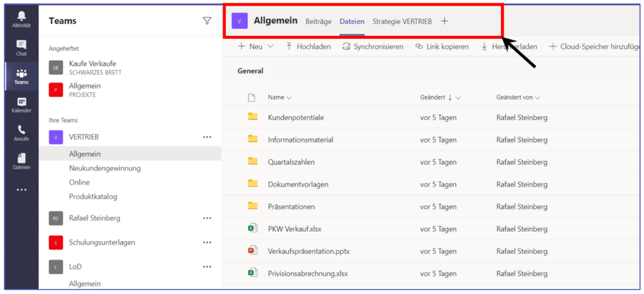Click Herunterladen in the toolbar

509,46
